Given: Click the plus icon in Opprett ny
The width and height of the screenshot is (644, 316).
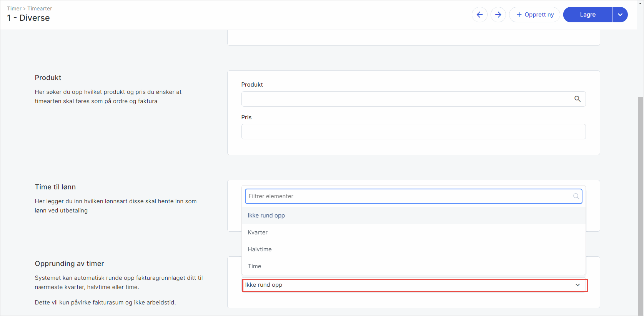Looking at the screenshot, I should 519,15.
